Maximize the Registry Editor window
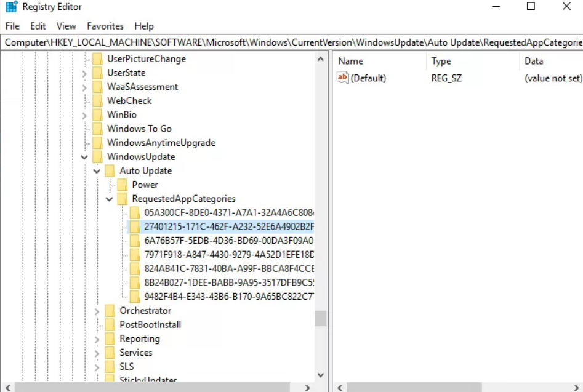Screen dimensions: 583x392 (531, 6)
